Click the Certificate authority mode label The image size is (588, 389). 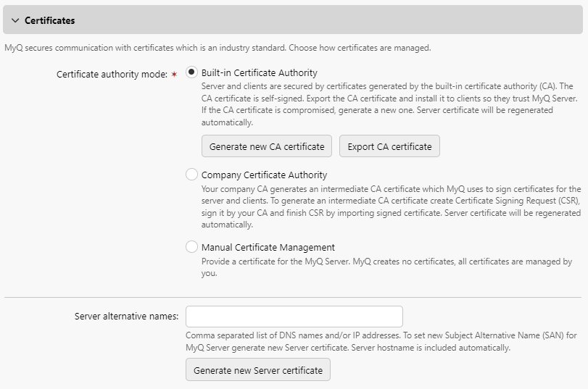[x=112, y=74]
